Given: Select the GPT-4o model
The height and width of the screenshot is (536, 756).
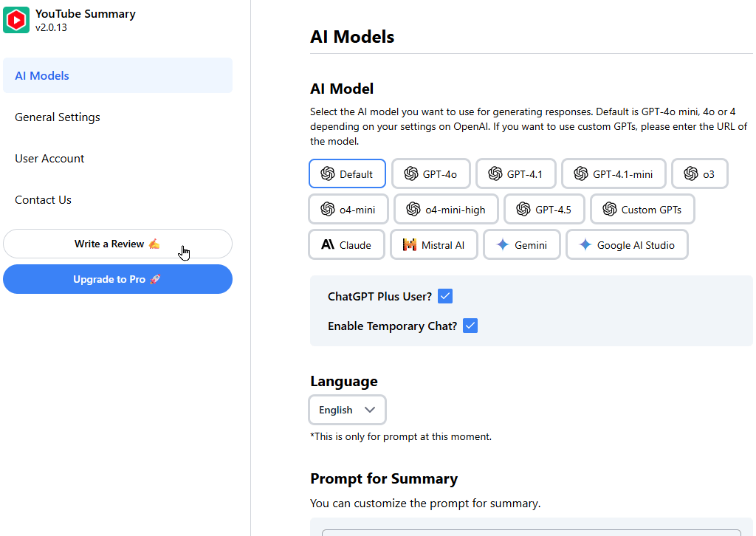Looking at the screenshot, I should (431, 173).
